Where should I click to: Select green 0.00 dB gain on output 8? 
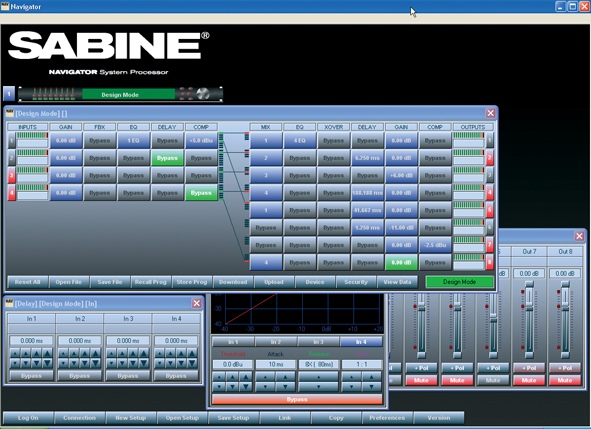(401, 262)
